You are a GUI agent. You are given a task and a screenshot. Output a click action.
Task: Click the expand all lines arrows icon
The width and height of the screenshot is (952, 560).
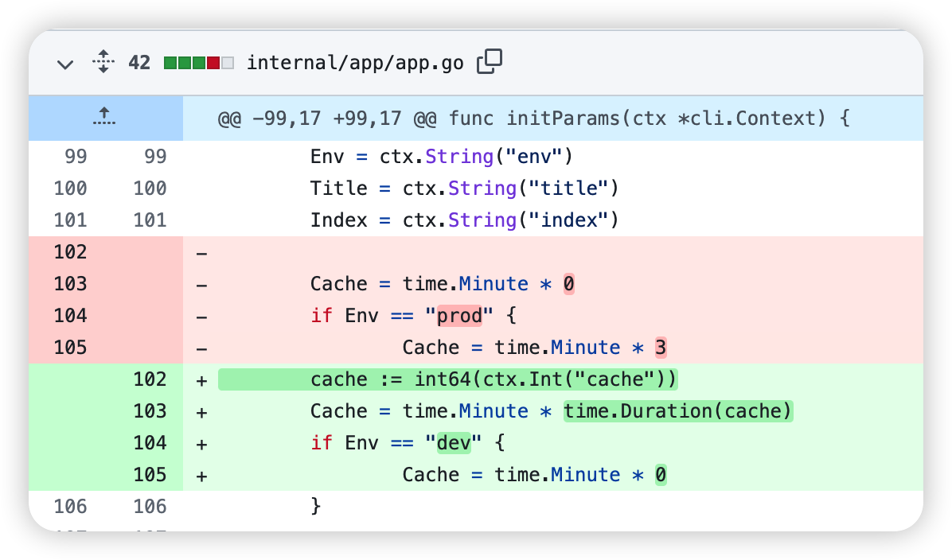103,62
